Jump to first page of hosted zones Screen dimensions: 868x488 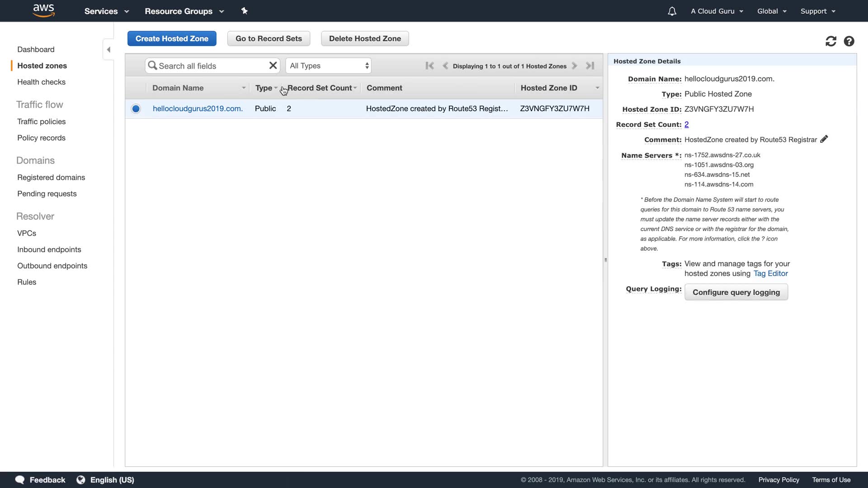pyautogui.click(x=429, y=66)
